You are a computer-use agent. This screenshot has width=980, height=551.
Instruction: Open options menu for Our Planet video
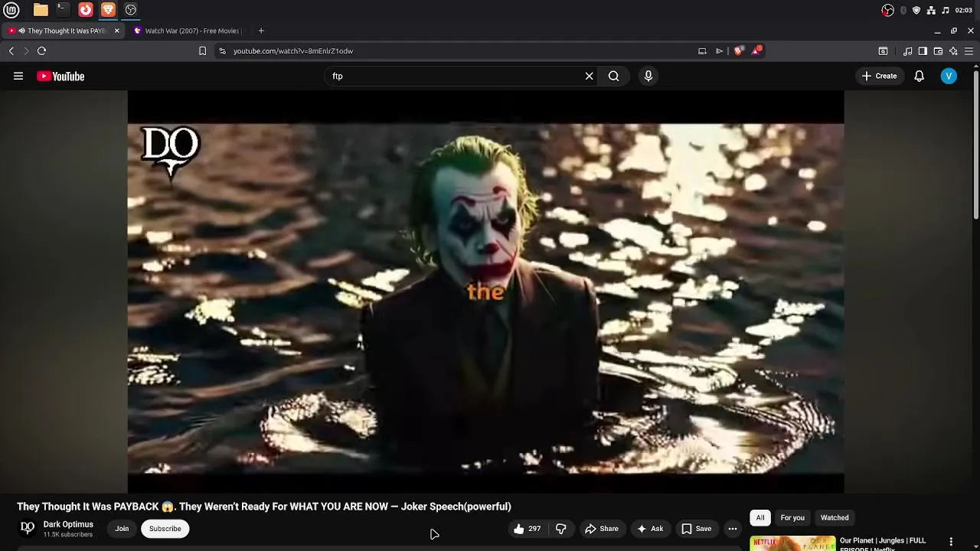coord(951,542)
